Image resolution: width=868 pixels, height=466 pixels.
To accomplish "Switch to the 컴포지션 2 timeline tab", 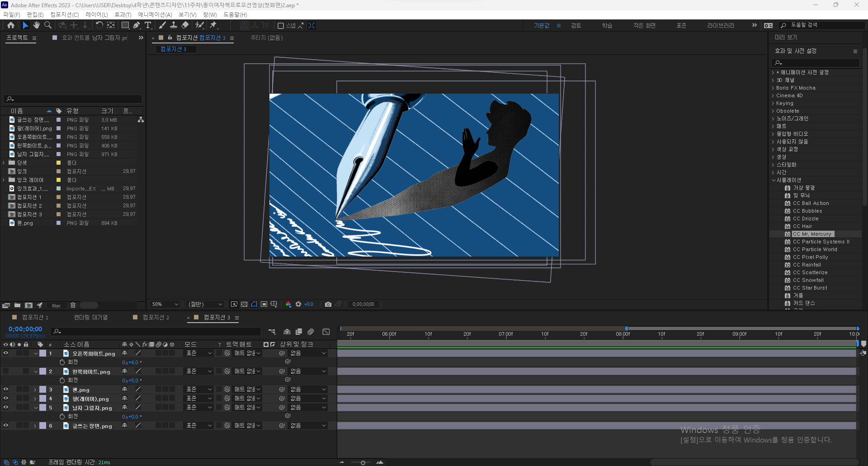I will pyautogui.click(x=156, y=318).
